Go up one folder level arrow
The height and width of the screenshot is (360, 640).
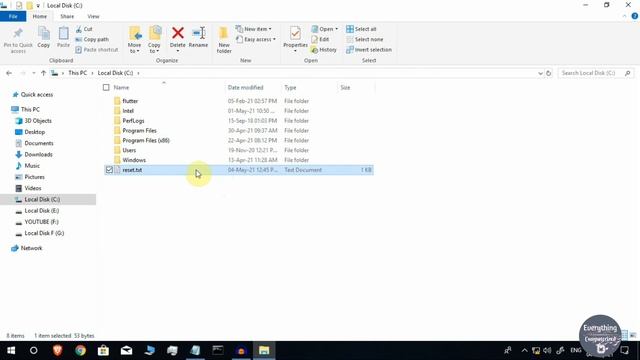click(x=43, y=73)
